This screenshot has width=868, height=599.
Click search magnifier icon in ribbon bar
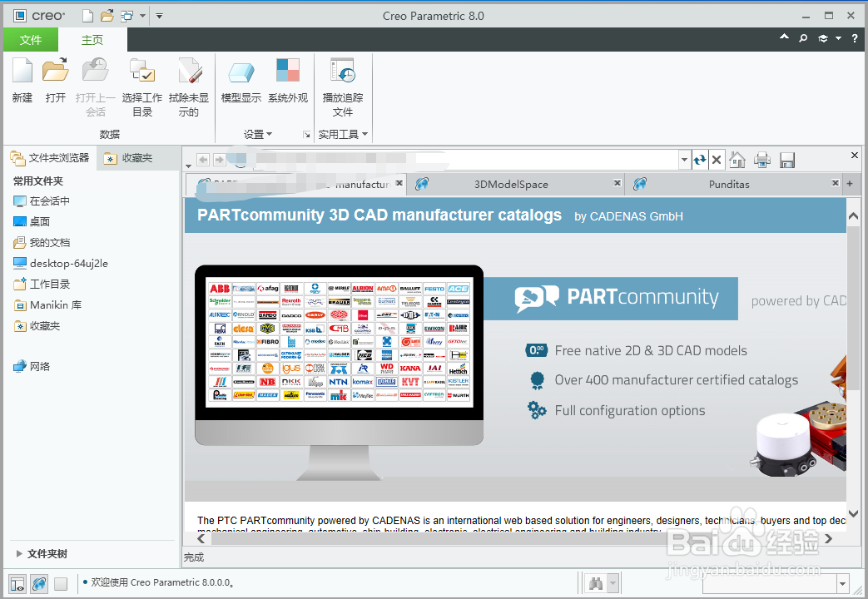[803, 38]
